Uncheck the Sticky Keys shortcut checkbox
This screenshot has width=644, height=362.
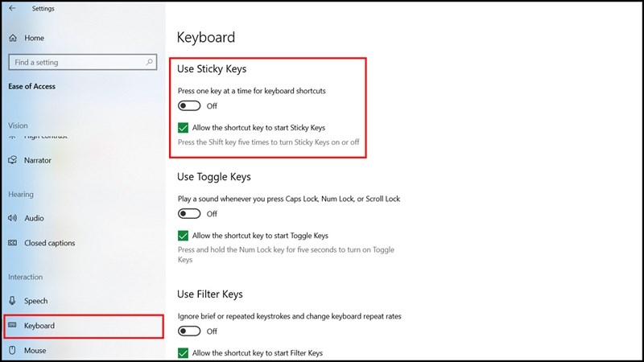pyautogui.click(x=184, y=127)
